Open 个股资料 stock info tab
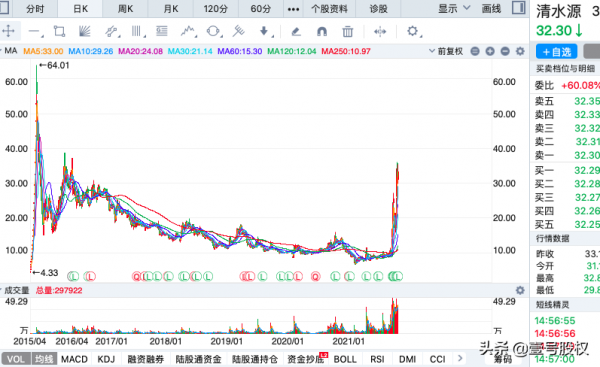Viewport: 600px width, 367px height. click(329, 9)
